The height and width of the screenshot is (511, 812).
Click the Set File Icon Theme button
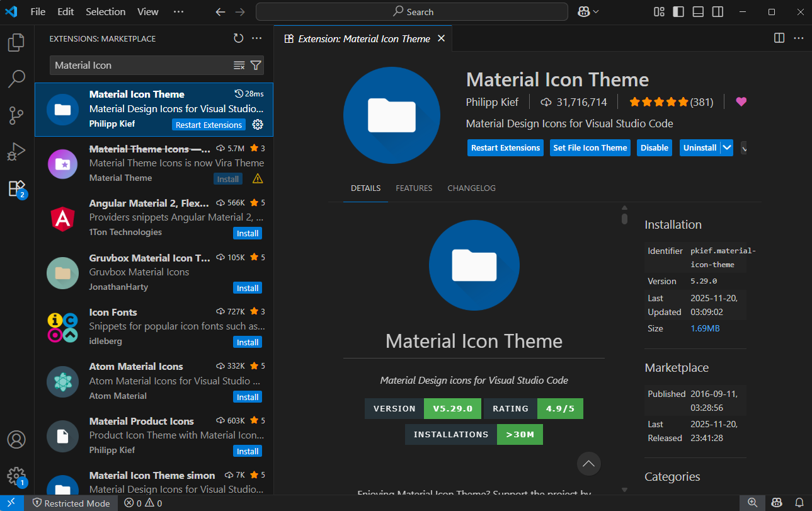[x=590, y=147]
